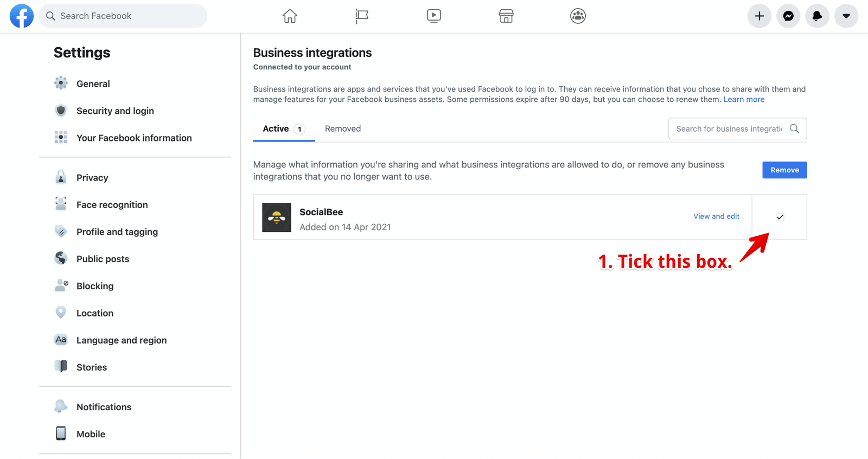
Task: Click the search magnifier in integrations field
Action: pos(794,128)
